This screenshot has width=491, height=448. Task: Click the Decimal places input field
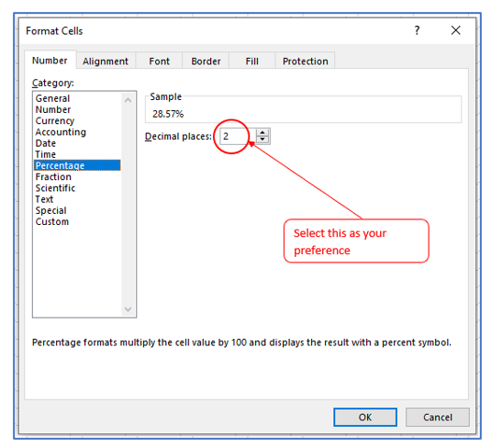coord(238,136)
